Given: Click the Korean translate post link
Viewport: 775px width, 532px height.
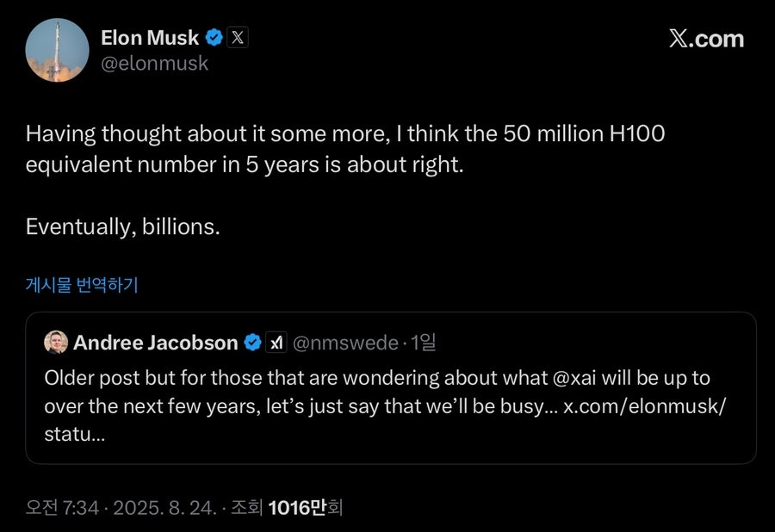Looking at the screenshot, I should coord(82,285).
